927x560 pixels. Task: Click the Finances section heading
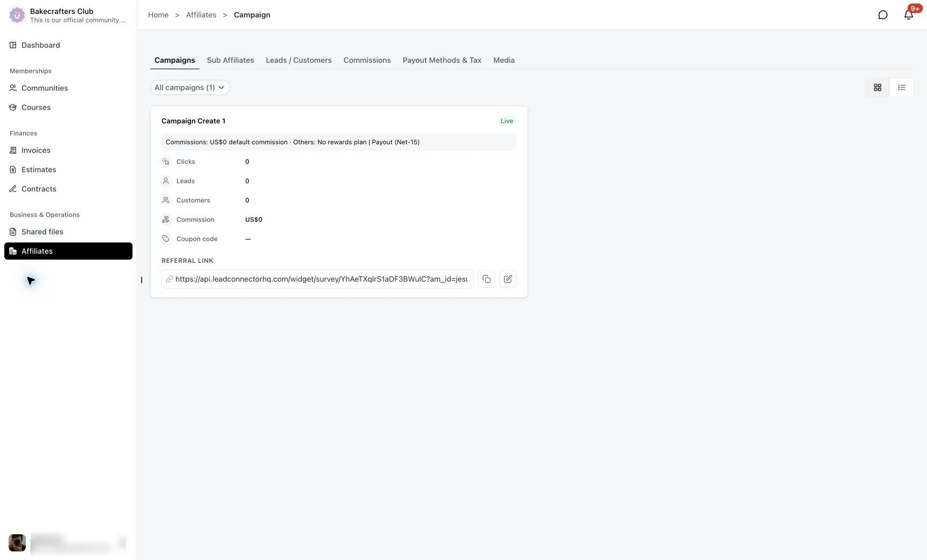(x=23, y=133)
